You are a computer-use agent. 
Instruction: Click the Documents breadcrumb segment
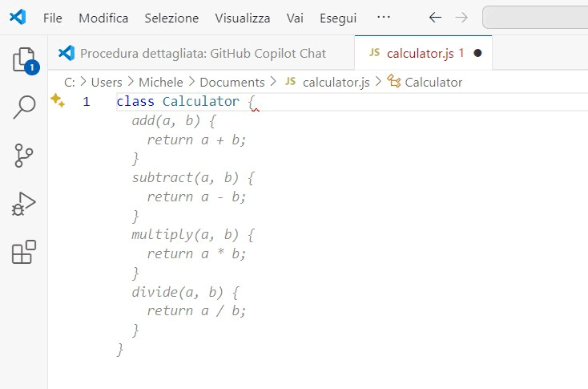(x=232, y=83)
